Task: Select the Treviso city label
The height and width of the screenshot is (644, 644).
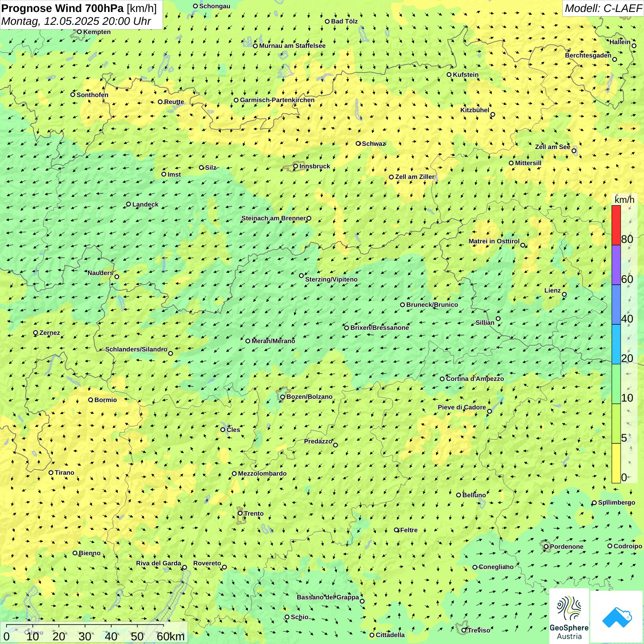Action: click(x=479, y=631)
